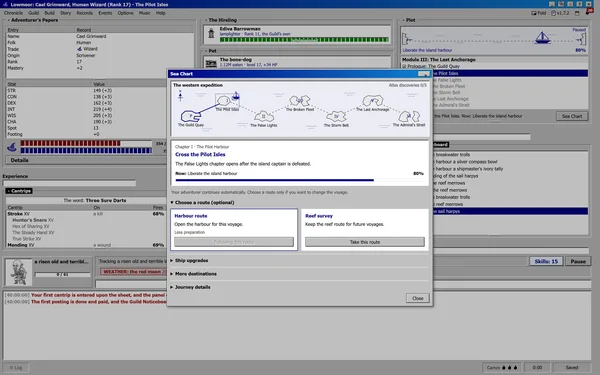Open the Guild menu
600x375 pixels.
[x=34, y=13]
